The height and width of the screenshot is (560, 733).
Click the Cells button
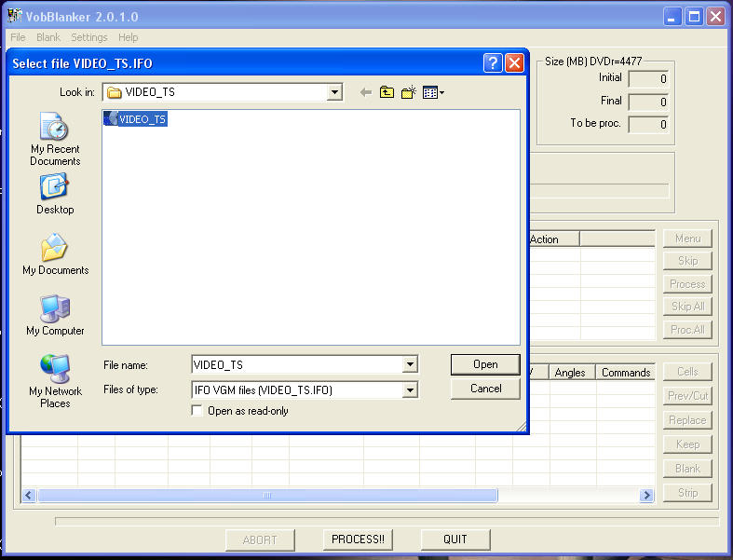pyautogui.click(x=687, y=372)
